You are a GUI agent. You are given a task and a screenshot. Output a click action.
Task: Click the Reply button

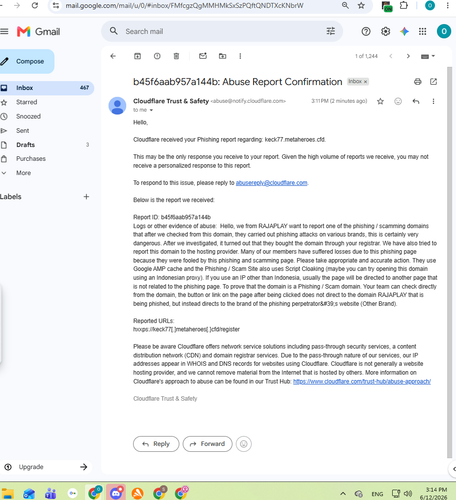pos(156,444)
